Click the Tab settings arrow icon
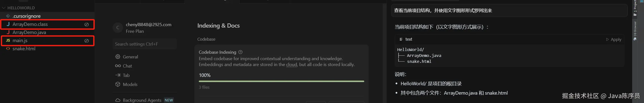This screenshot has height=103, width=644. (x=118, y=75)
